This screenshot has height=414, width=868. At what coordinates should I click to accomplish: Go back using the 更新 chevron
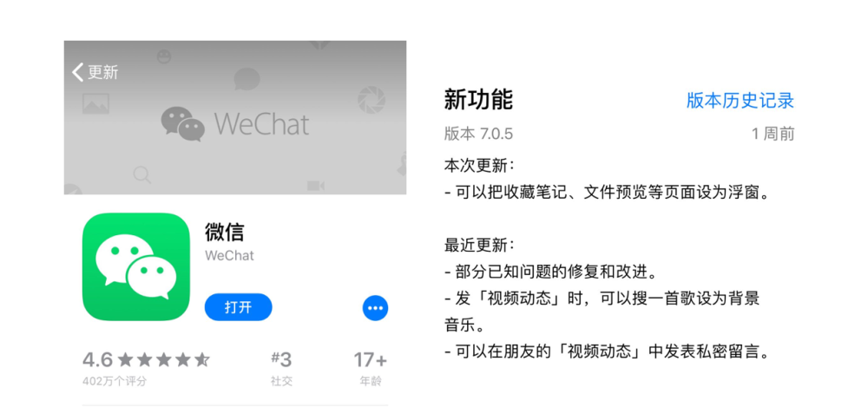(77, 72)
